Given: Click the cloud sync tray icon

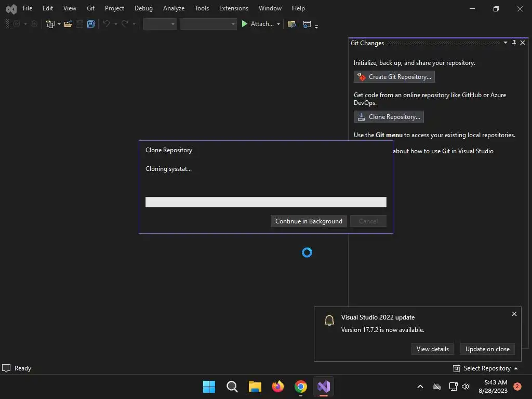Looking at the screenshot, I should coord(437,387).
